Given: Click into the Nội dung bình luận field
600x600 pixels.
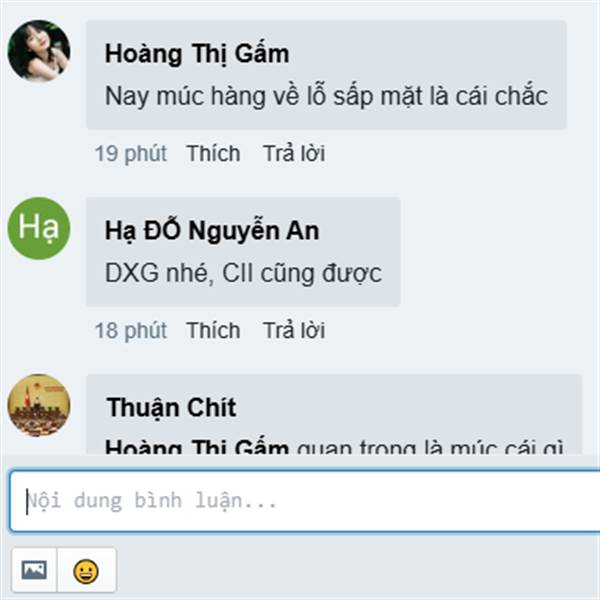Looking at the screenshot, I should pos(305,501).
